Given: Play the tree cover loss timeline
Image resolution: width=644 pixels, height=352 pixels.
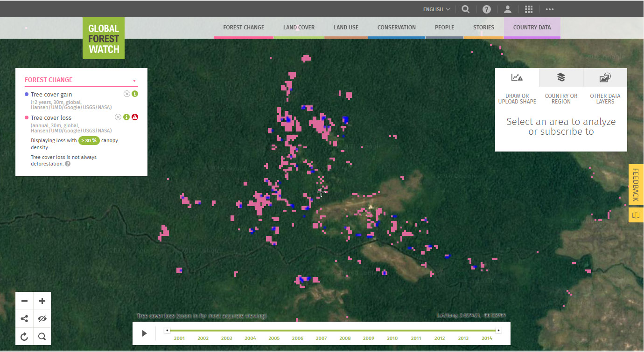Looking at the screenshot, I should (x=144, y=333).
